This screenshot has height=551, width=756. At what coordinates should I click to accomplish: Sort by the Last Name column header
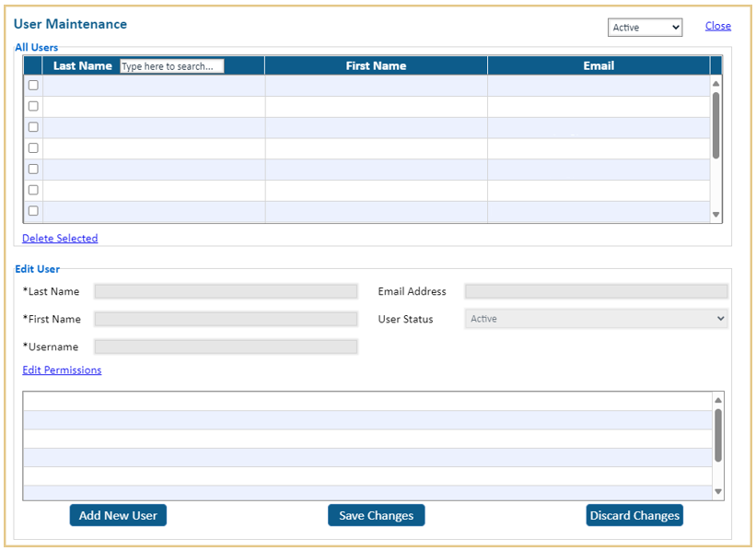[83, 65]
